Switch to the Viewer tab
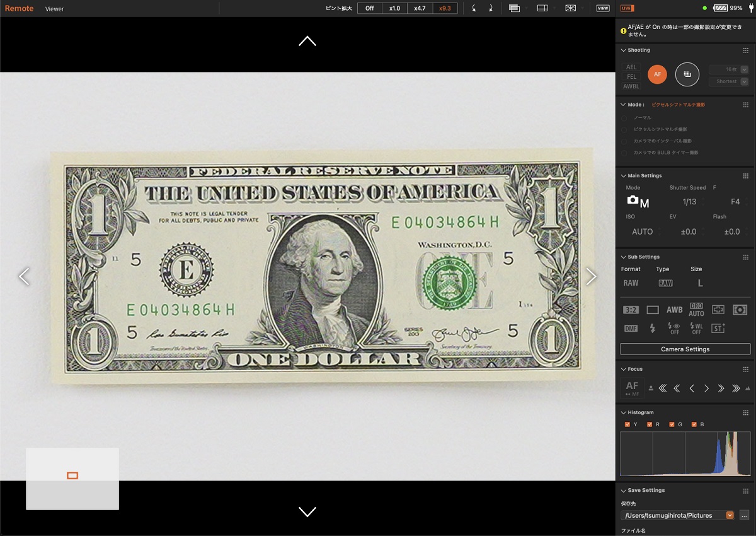 tap(54, 9)
